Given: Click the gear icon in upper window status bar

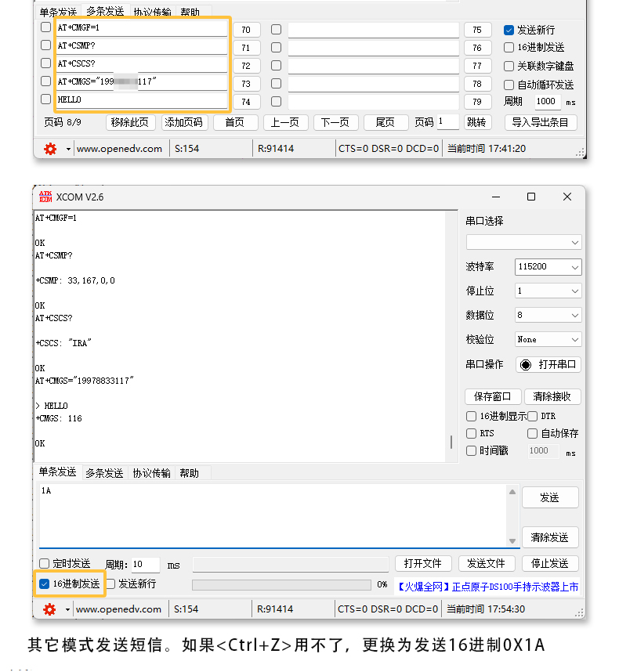Looking at the screenshot, I should click(50, 148).
